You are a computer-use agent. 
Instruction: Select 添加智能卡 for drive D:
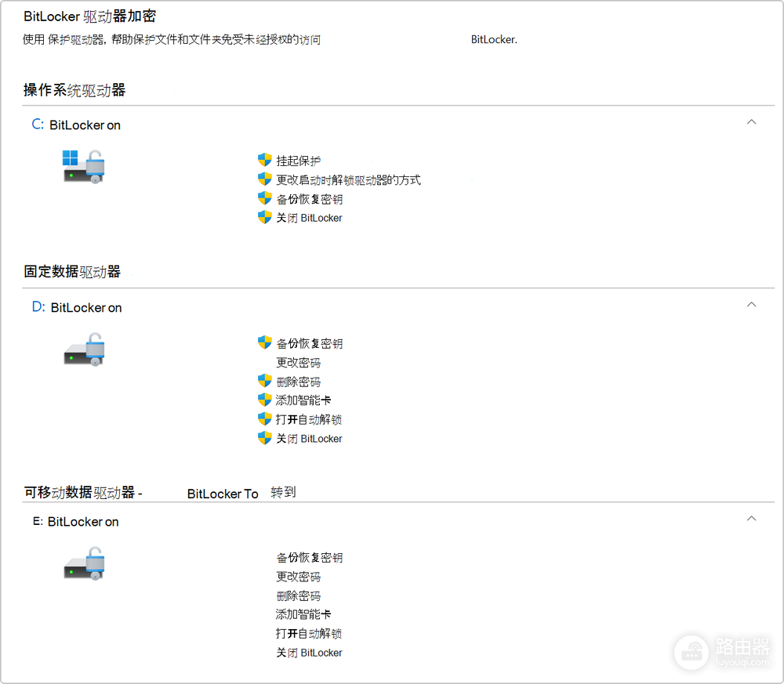pos(303,400)
